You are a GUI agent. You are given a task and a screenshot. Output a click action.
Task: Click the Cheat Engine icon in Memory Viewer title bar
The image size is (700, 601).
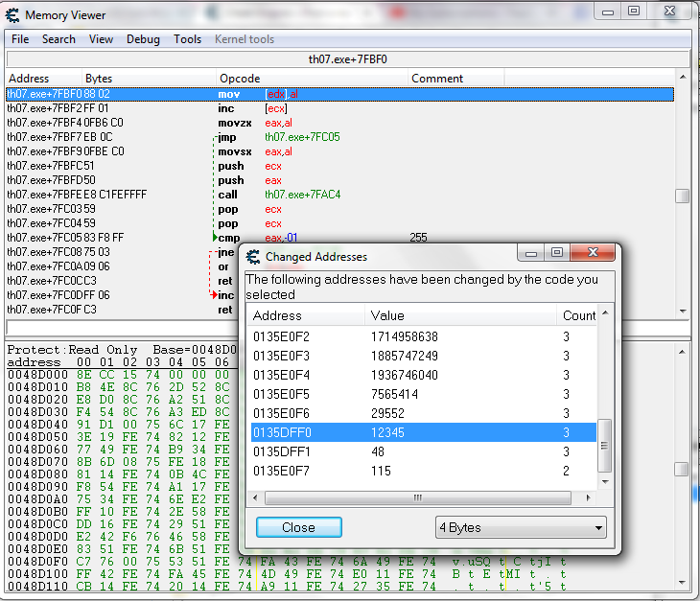tap(12, 15)
